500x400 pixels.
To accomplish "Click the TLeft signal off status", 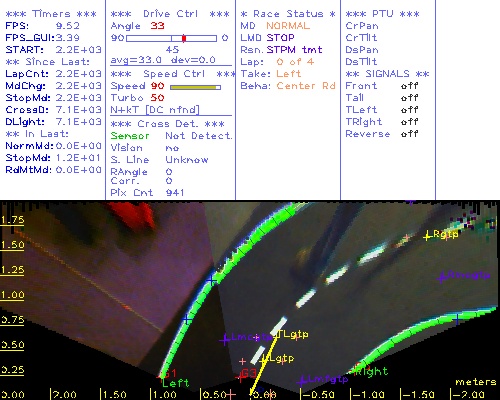I will (409, 110).
